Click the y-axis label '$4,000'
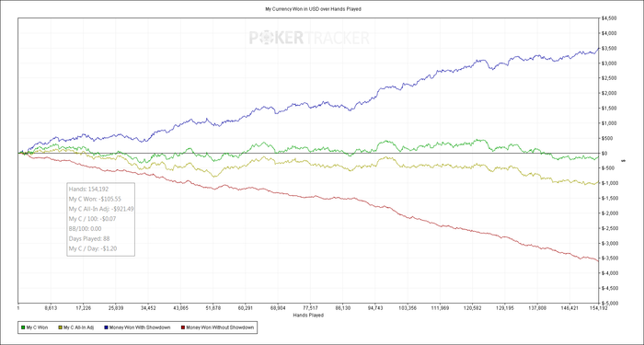 [x=609, y=33]
